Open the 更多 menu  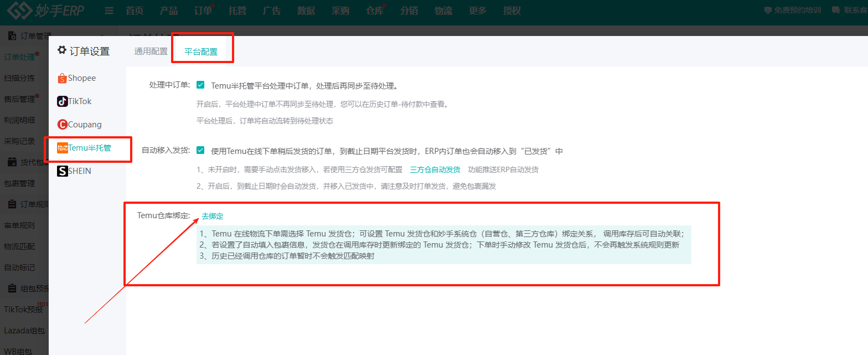click(477, 11)
